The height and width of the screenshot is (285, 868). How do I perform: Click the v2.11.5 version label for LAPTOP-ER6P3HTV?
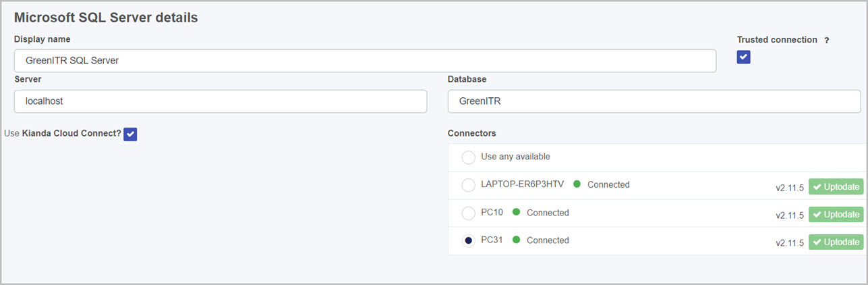(x=790, y=188)
